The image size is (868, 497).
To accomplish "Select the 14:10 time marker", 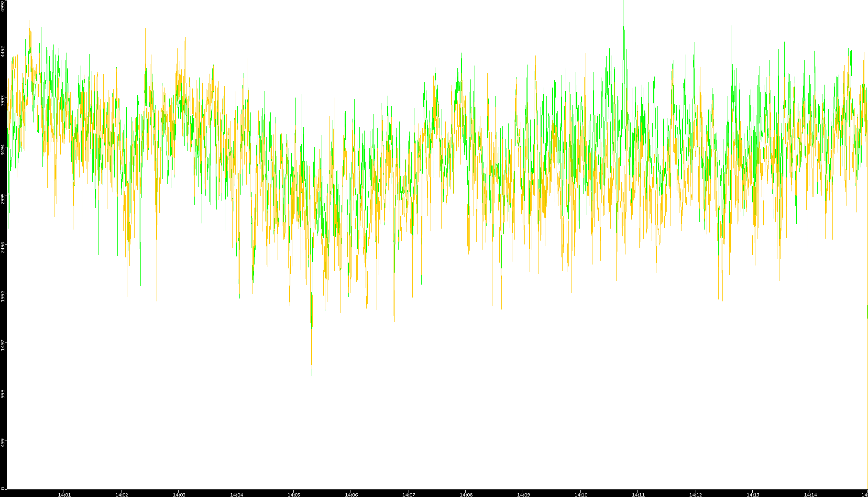I will [x=581, y=495].
